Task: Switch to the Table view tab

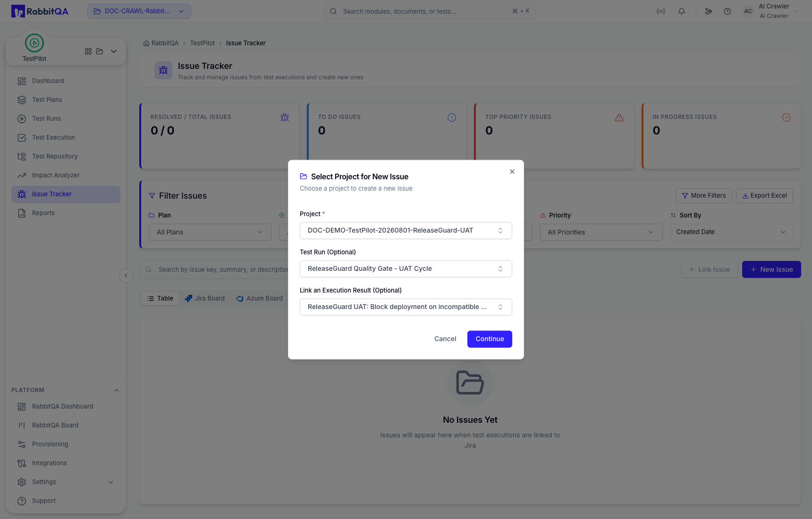Action: (x=160, y=299)
